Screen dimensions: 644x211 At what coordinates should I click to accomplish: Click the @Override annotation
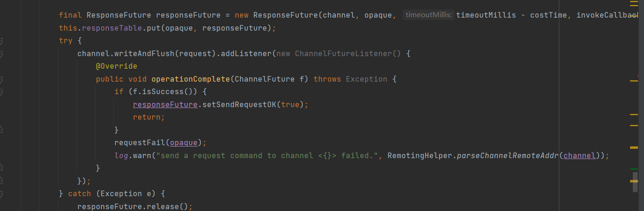pyautogui.click(x=116, y=66)
